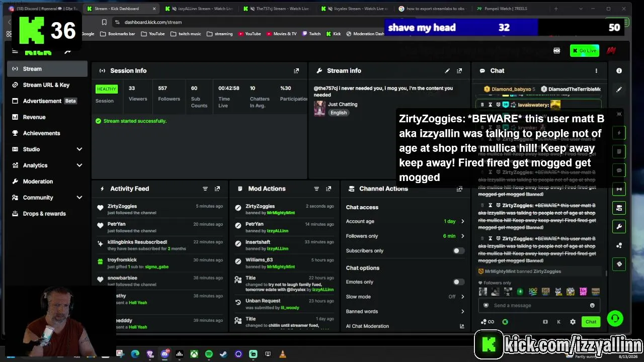Click the Just Chatting category thumbnail
This screenshot has width=644, height=362.
(319, 108)
